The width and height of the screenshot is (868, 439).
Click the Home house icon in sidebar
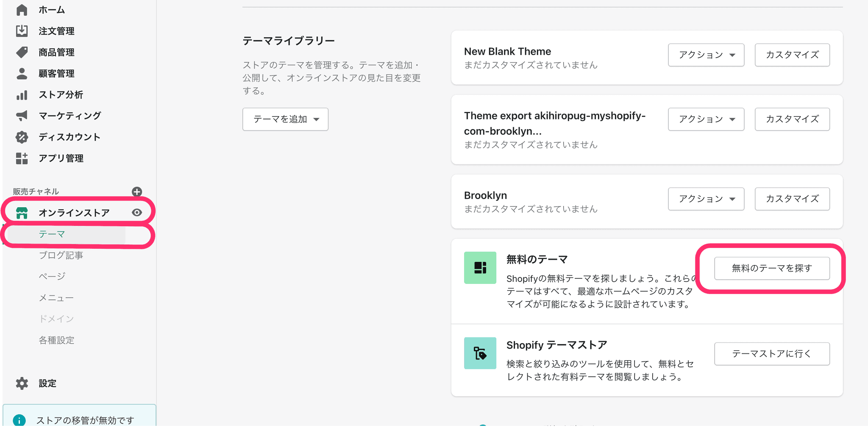tap(22, 10)
